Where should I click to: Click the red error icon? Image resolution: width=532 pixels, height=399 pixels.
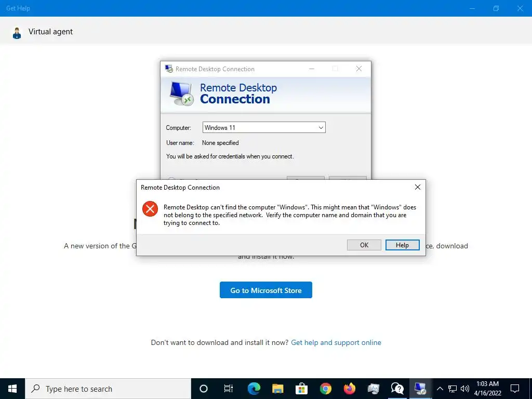pos(150,209)
